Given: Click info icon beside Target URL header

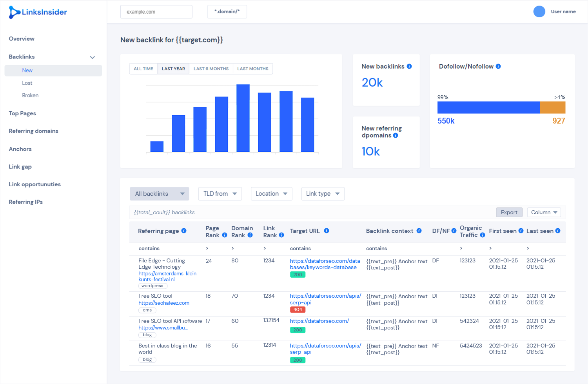Looking at the screenshot, I should (327, 231).
